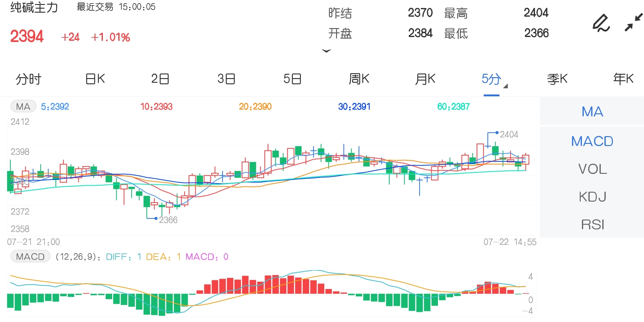Click the 开盘 value 2384
This screenshot has height=322, width=644.
point(420,33)
